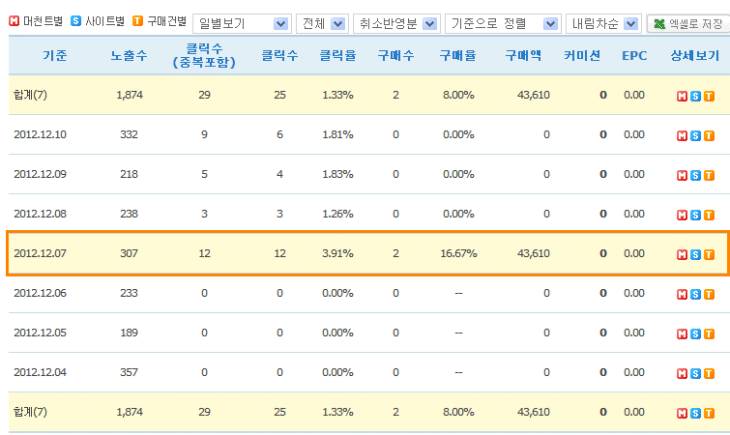Click the 엑셀로 저장 Excel export button
The image size is (730, 435).
pos(689,23)
